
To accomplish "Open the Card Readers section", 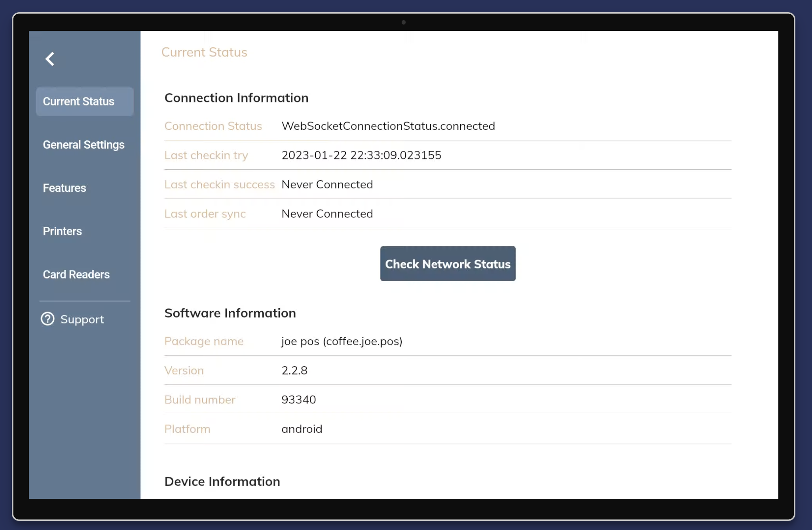I will [x=76, y=274].
